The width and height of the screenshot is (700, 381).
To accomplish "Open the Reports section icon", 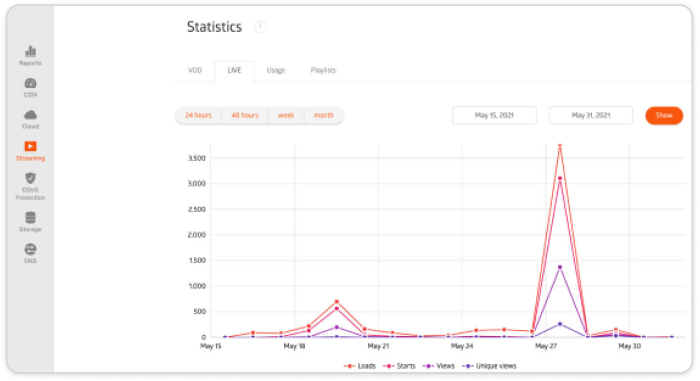I will (x=30, y=51).
